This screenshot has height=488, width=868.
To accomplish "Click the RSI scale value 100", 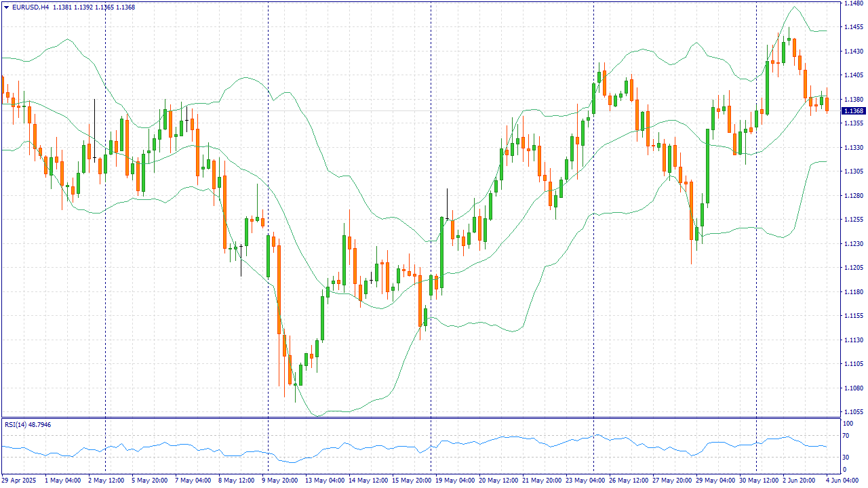I will click(x=850, y=424).
